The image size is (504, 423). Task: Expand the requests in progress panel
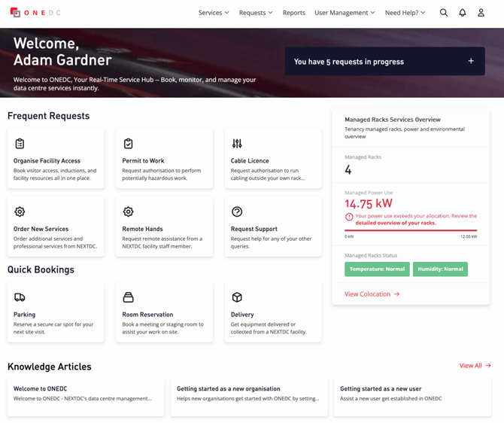(471, 62)
